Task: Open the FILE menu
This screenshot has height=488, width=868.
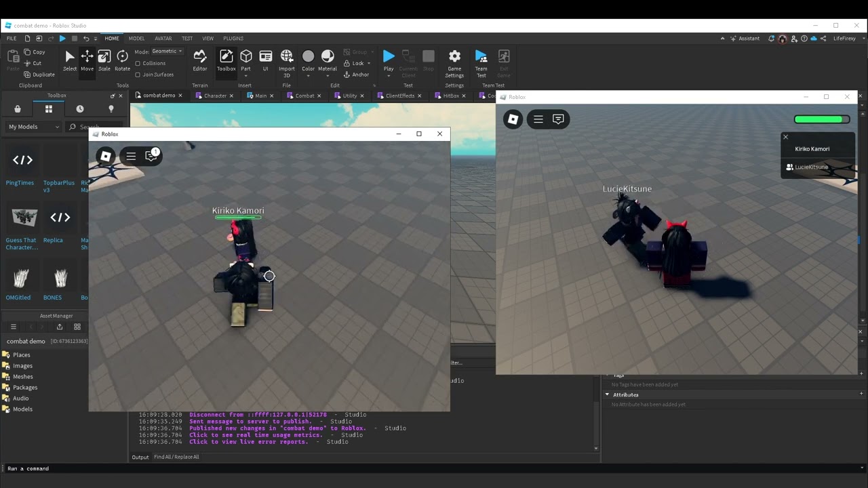Action: coord(12,39)
